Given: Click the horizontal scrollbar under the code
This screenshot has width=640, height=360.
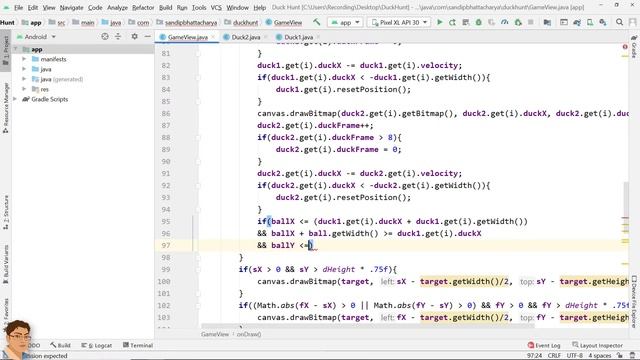Looking at the screenshot, I should point(367,326).
